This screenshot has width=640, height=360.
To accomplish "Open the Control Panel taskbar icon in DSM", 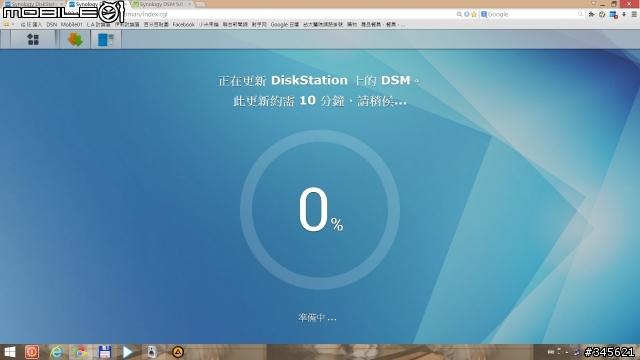I will (x=106, y=40).
